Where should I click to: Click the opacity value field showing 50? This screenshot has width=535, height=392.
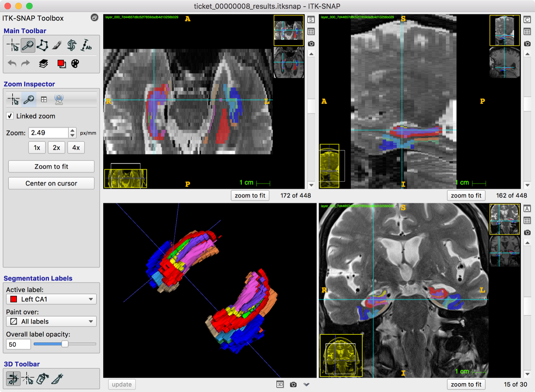click(18, 344)
